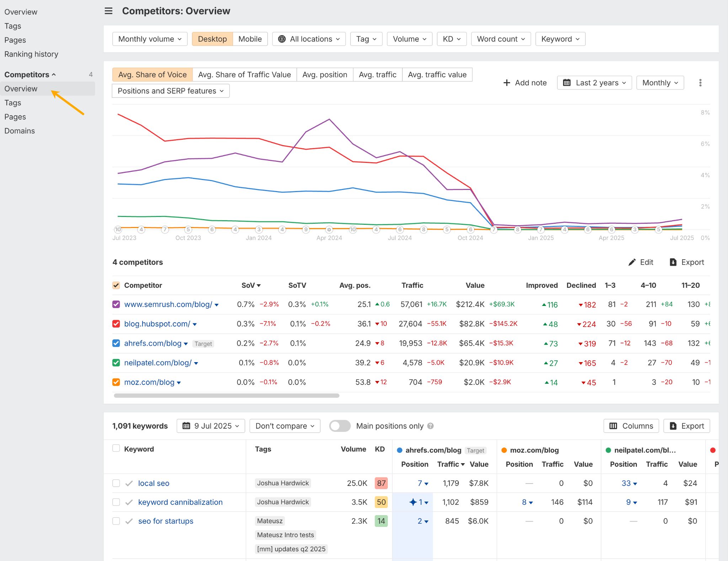
Task: Click the keyword cannibalization keyword link
Action: click(x=180, y=502)
